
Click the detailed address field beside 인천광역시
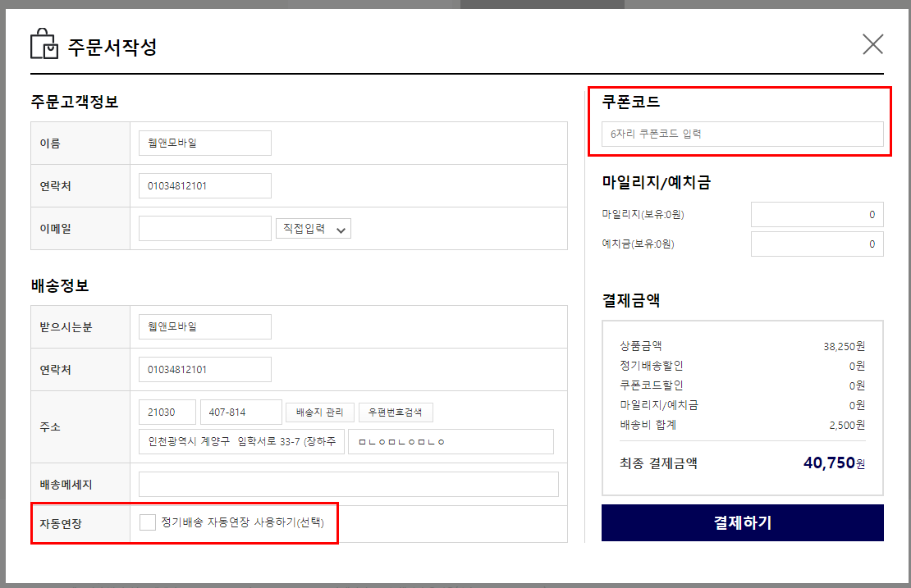[450, 442]
